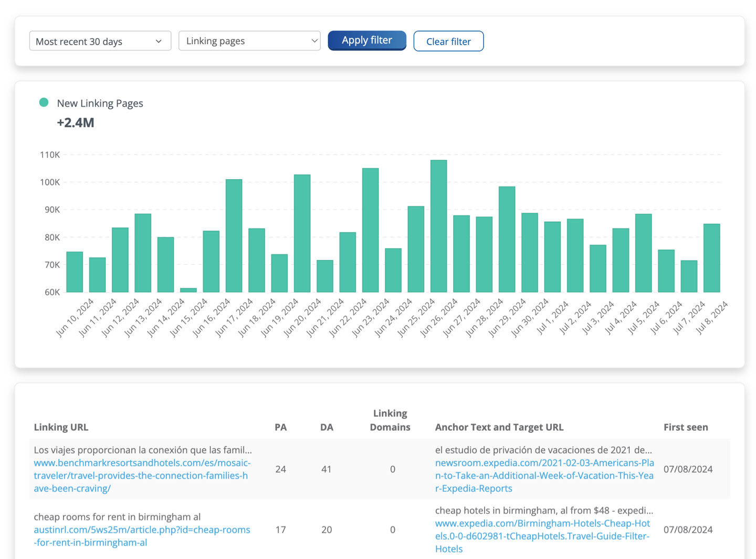
Task: Click Anchor Text and Target URL header
Action: [499, 427]
